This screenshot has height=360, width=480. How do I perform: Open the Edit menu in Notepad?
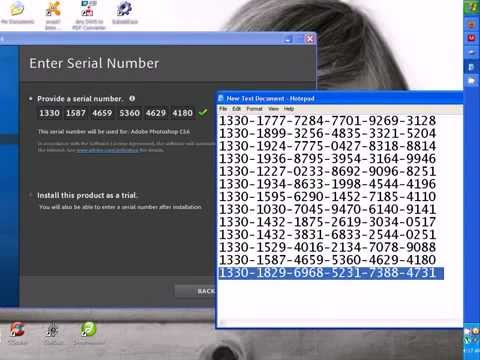236,109
